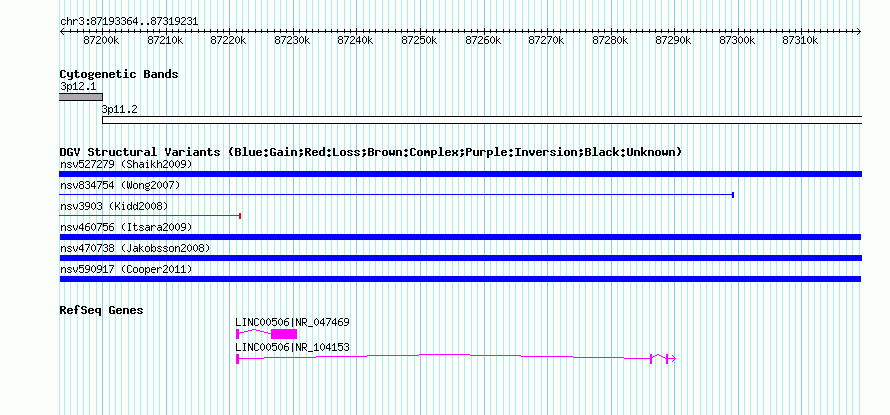Click the 87240k ruler tick label
The image size is (890, 415).
point(356,40)
